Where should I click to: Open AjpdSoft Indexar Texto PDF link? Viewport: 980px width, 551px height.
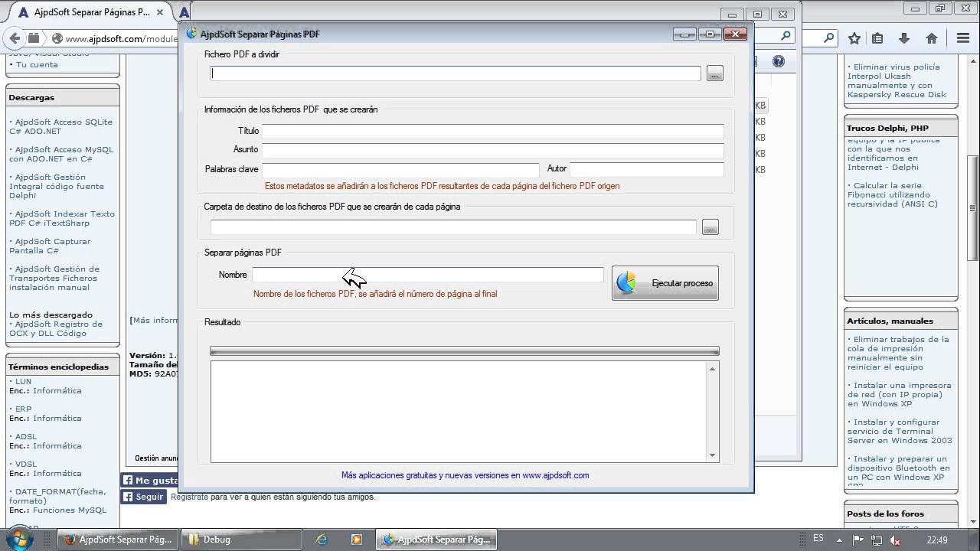pyautogui.click(x=62, y=218)
